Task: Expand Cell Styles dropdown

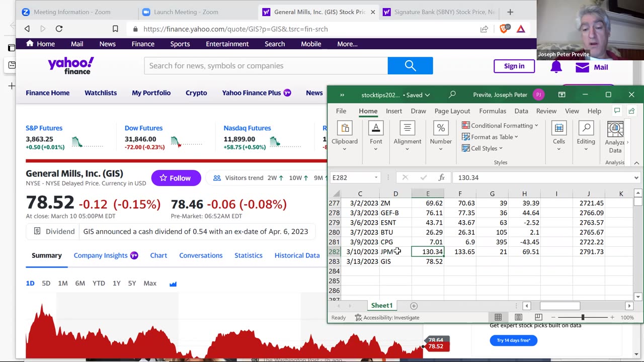Action: click(x=482, y=148)
